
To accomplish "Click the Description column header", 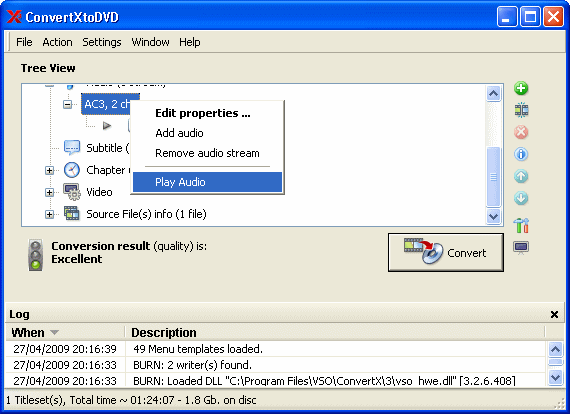I will (334, 333).
